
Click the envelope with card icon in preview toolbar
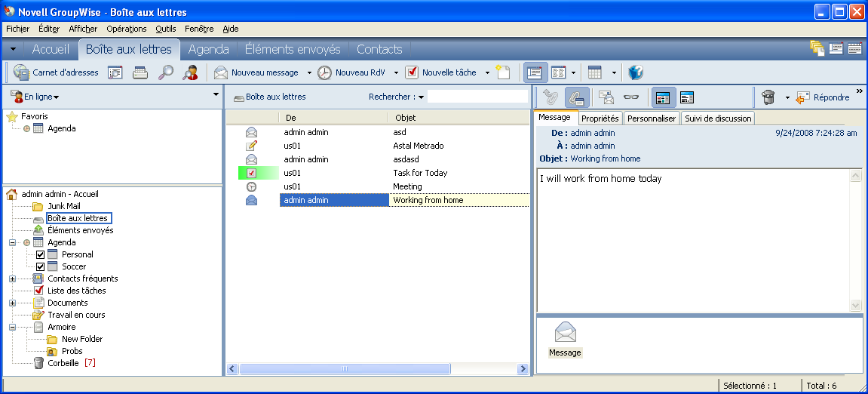[x=607, y=97]
